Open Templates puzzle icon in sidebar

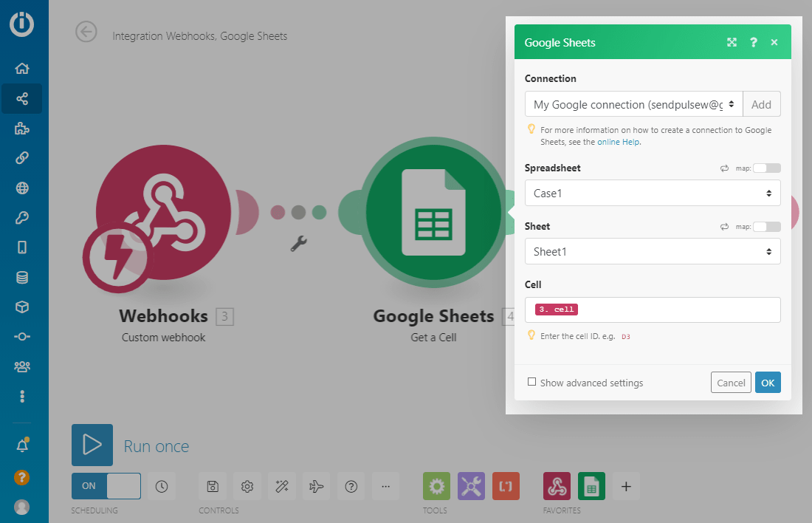click(x=21, y=129)
